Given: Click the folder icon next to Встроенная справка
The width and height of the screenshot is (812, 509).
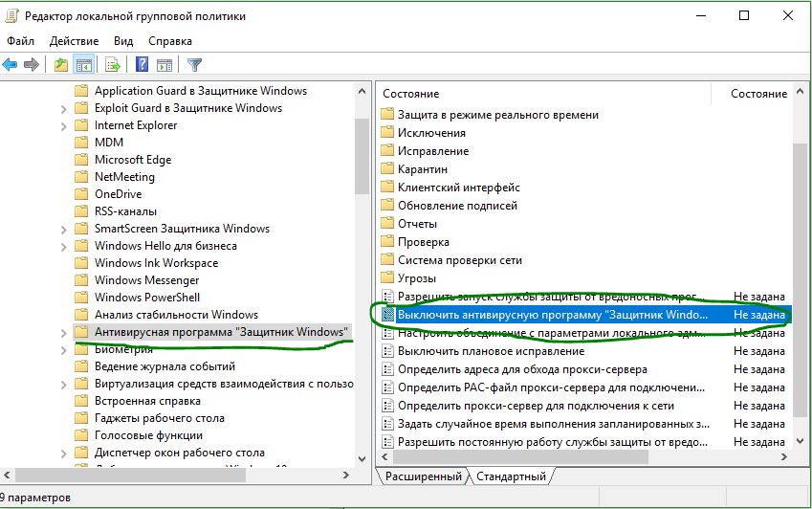Looking at the screenshot, I should [x=81, y=400].
